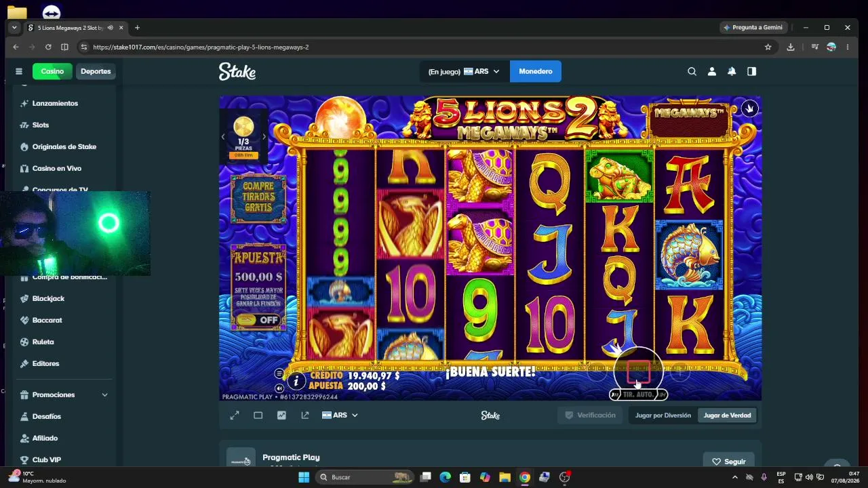Collapse the game's top-right arrow button
This screenshot has width=868, height=488.
pos(749,108)
